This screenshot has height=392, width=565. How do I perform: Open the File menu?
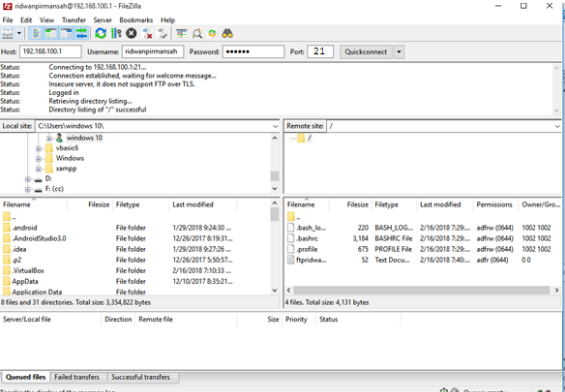coord(8,20)
